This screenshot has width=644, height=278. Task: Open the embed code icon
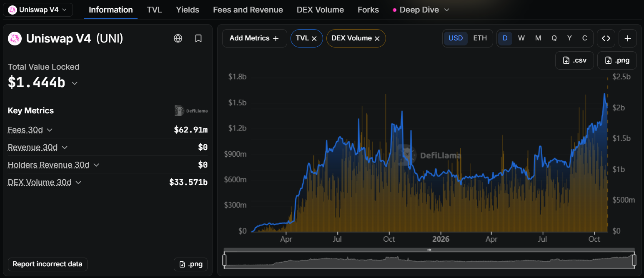pyautogui.click(x=606, y=38)
